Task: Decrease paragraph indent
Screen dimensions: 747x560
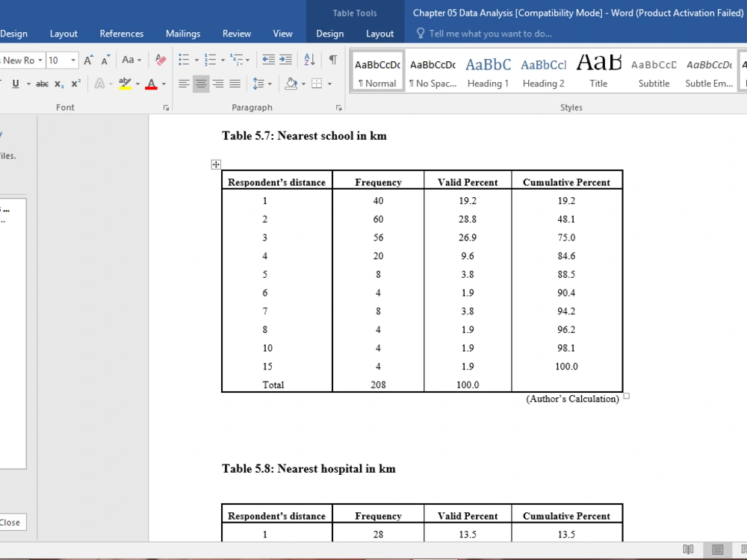Action: click(x=269, y=60)
